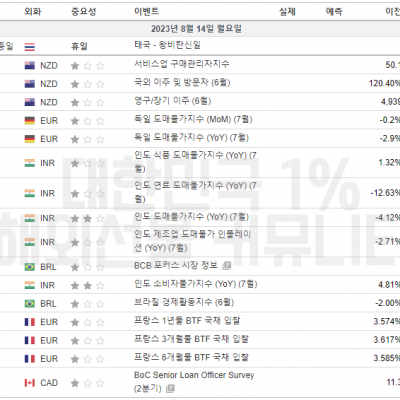This screenshot has height=400, width=400.
Task: Click the Canada flag beside BoC Senior Loan Officer Survey
Action: [30, 383]
